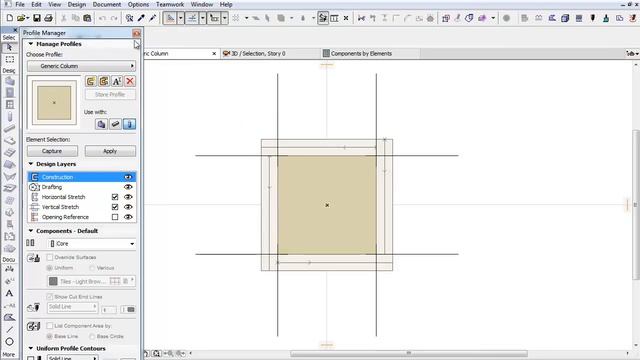Click the Apply button
The image size is (640, 360).
click(x=110, y=151)
